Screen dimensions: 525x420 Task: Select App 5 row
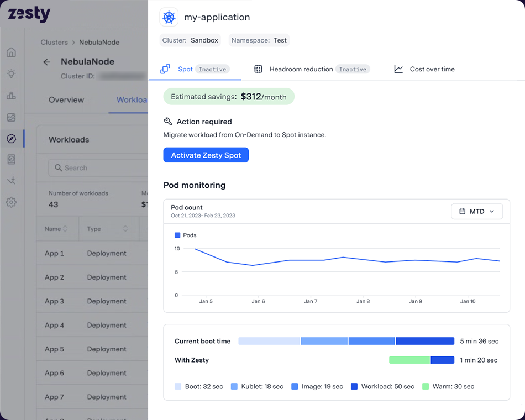(92, 349)
